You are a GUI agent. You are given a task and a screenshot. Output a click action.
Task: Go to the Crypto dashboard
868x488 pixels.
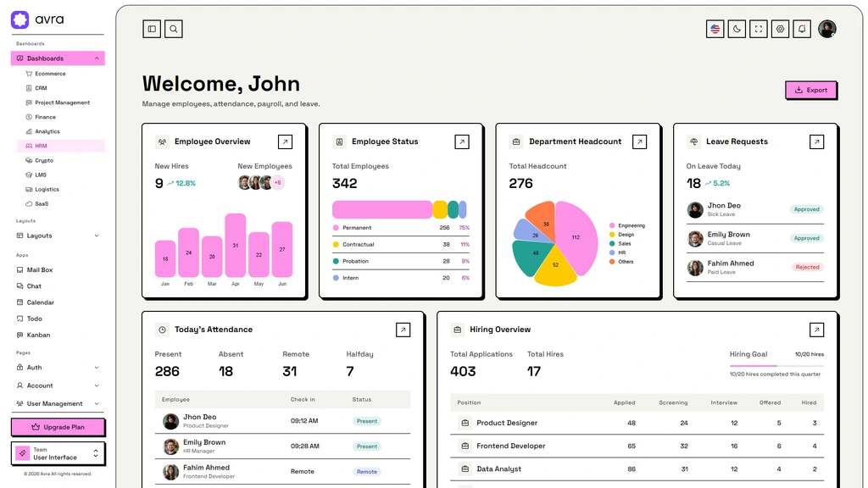click(x=61, y=160)
